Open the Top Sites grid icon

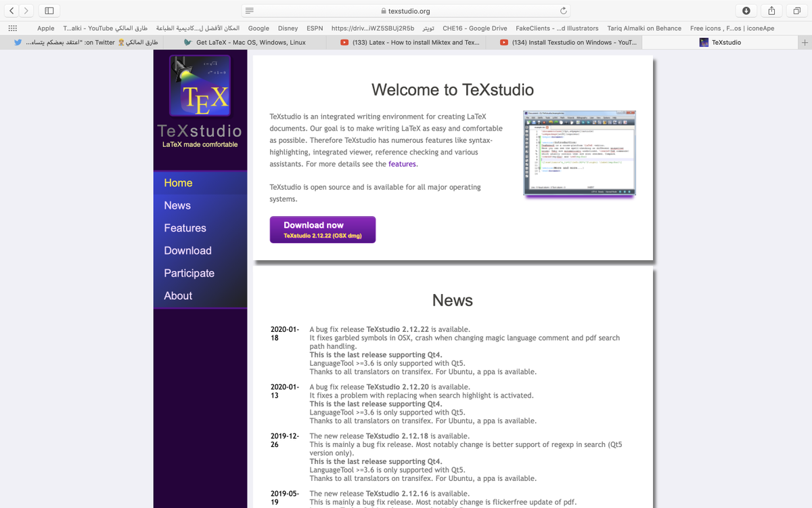[x=12, y=28]
